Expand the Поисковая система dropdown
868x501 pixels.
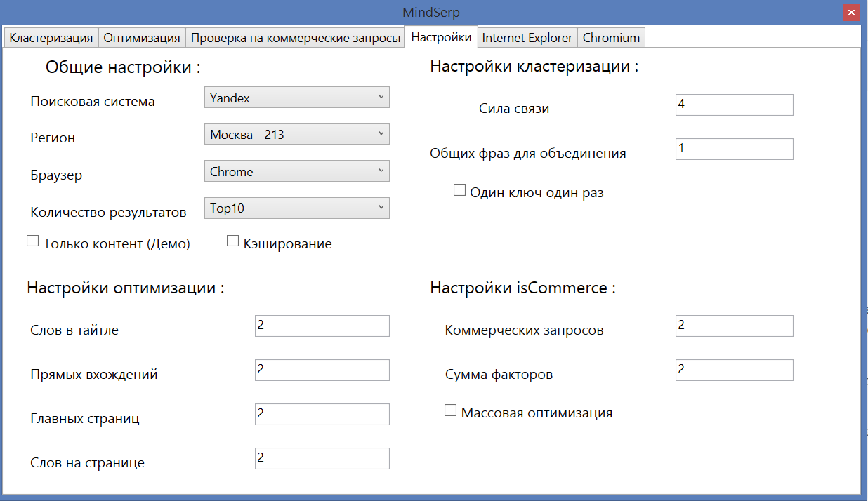click(x=296, y=98)
